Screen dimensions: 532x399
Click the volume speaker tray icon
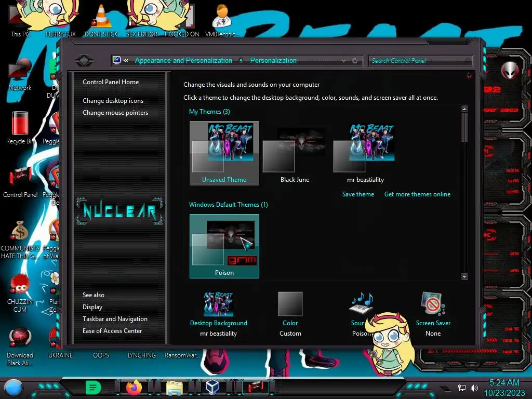(x=474, y=388)
